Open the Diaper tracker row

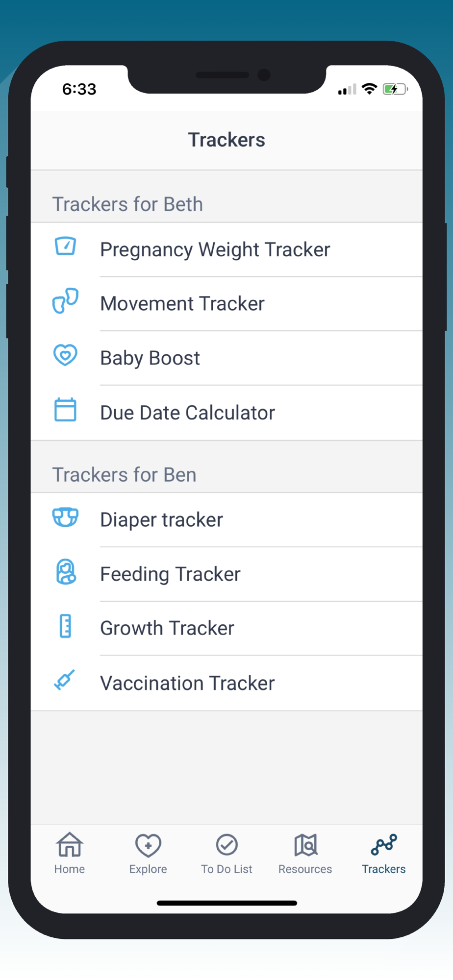161,520
